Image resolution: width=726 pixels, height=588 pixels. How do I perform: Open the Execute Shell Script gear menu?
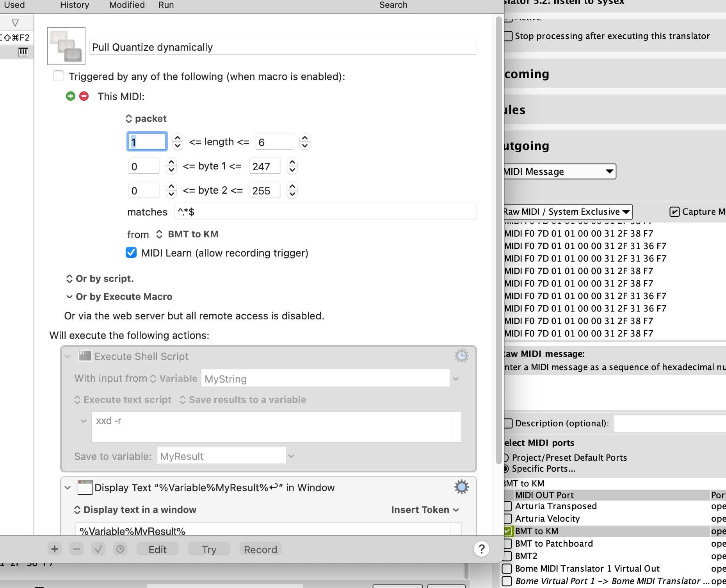point(461,356)
